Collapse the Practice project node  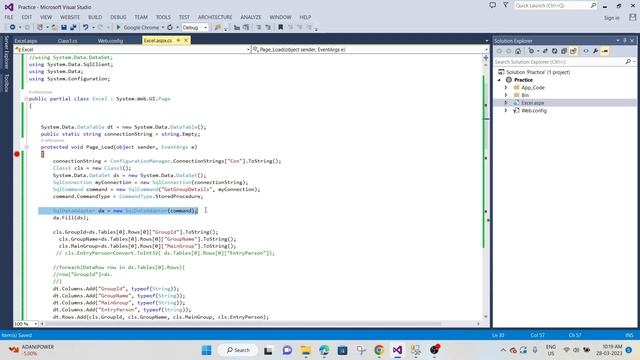point(499,80)
